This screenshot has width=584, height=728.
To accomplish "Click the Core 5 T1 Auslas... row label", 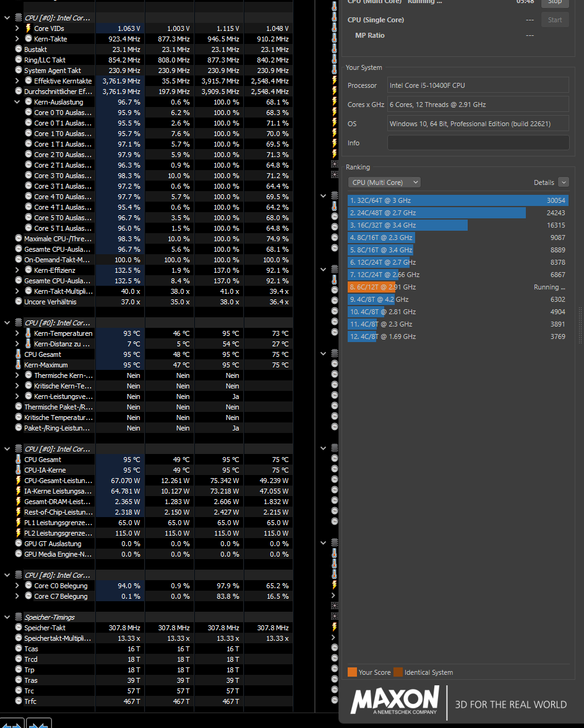I will (62, 228).
